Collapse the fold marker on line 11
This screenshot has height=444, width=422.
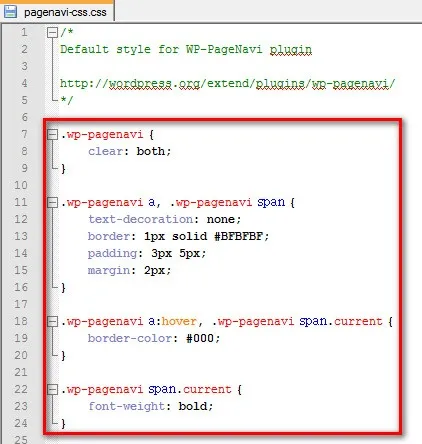(x=52, y=202)
